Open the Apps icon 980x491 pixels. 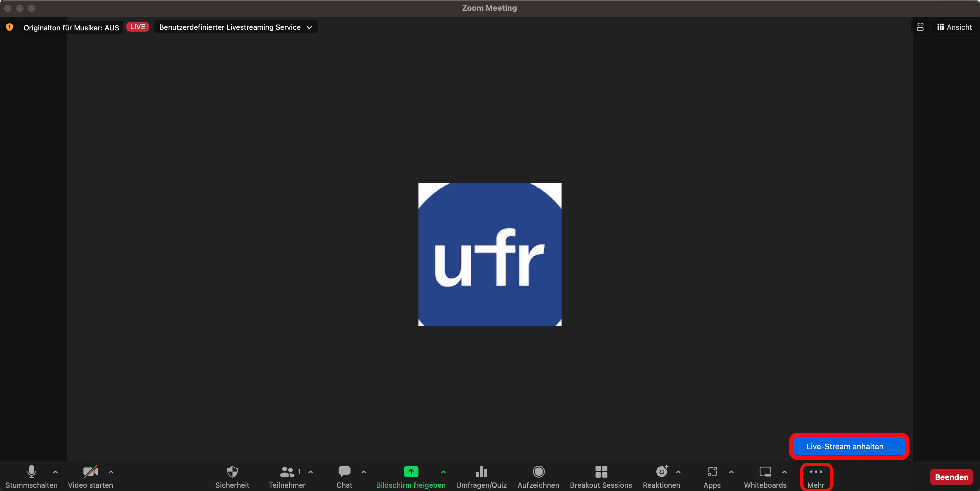click(x=712, y=472)
